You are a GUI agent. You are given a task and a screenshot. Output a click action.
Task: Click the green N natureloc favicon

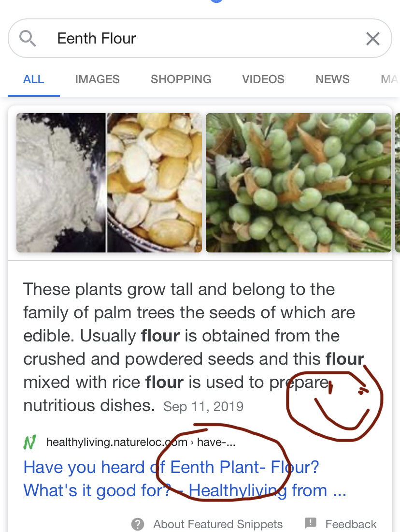point(30,442)
